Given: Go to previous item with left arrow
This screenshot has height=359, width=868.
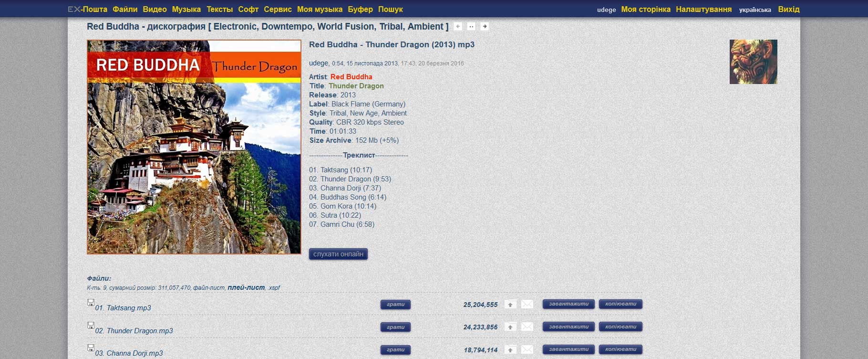Looking at the screenshot, I should 458,26.
